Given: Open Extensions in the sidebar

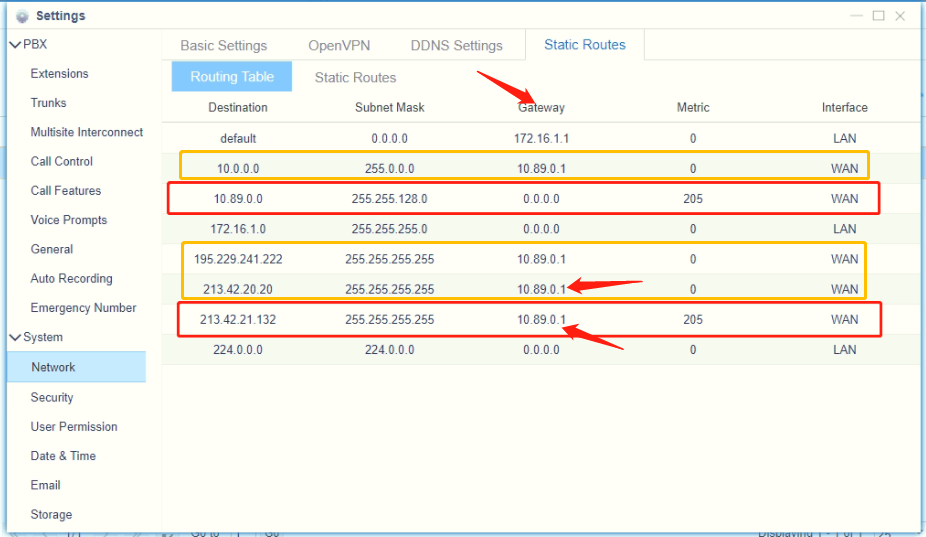Looking at the screenshot, I should pos(59,73).
